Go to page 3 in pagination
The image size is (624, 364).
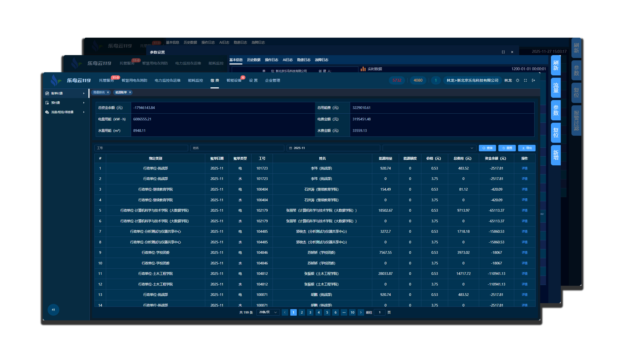(x=310, y=313)
